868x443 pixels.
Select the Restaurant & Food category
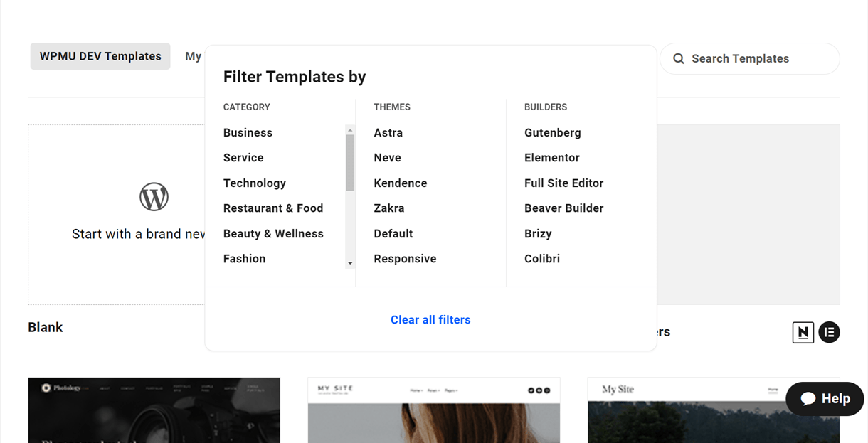pyautogui.click(x=273, y=208)
